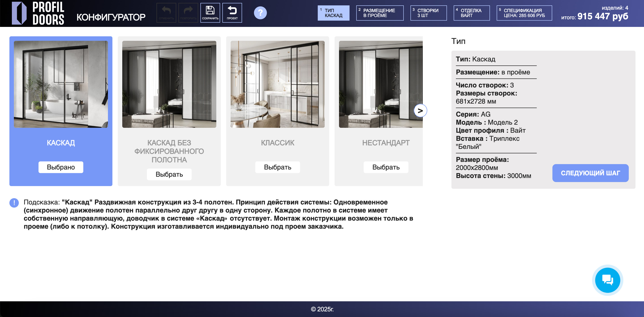Click the 'Модель : Модель 2' line
Screen dimensions: 644x317
click(487, 122)
